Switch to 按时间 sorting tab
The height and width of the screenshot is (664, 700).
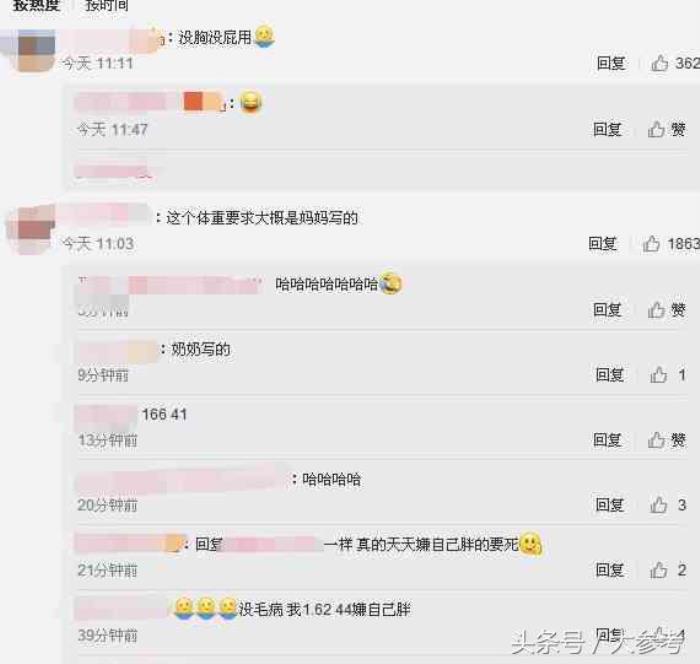point(107,5)
